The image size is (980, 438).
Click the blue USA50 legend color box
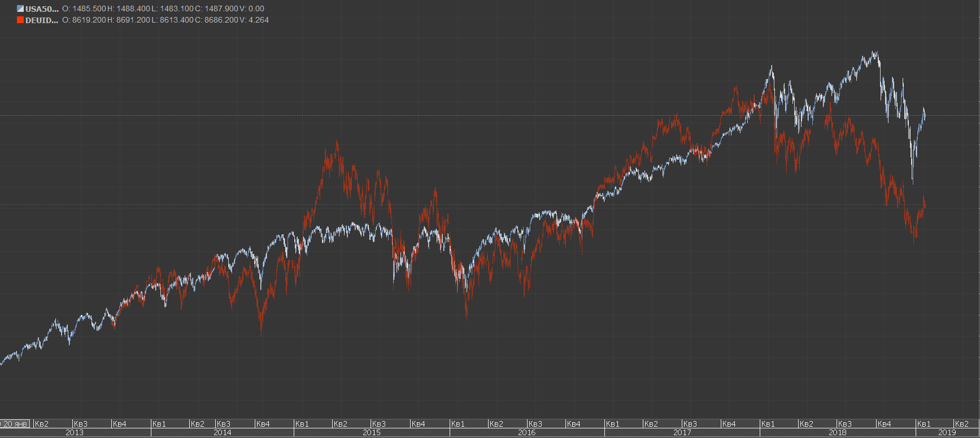[x=20, y=9]
